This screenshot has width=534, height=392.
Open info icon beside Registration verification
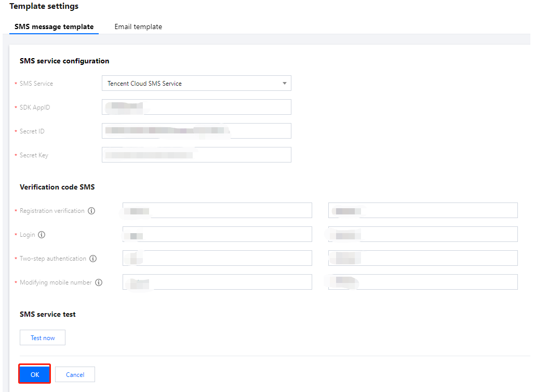(91, 211)
